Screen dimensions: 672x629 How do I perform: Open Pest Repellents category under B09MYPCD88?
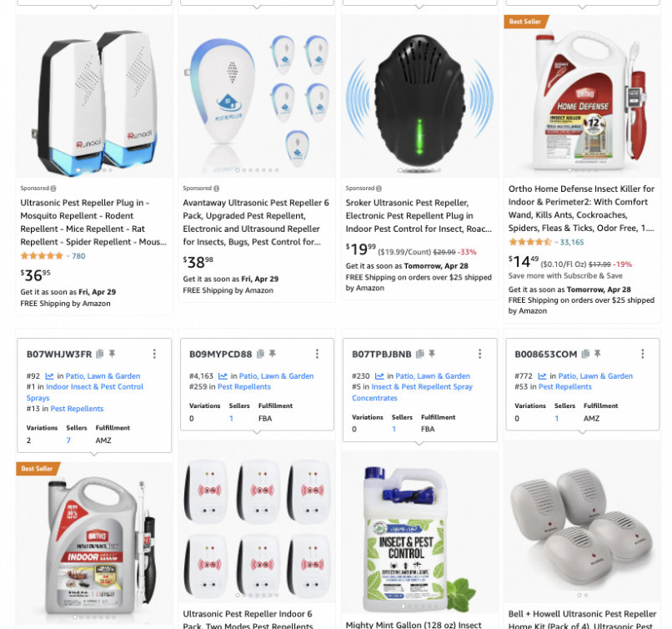(244, 387)
